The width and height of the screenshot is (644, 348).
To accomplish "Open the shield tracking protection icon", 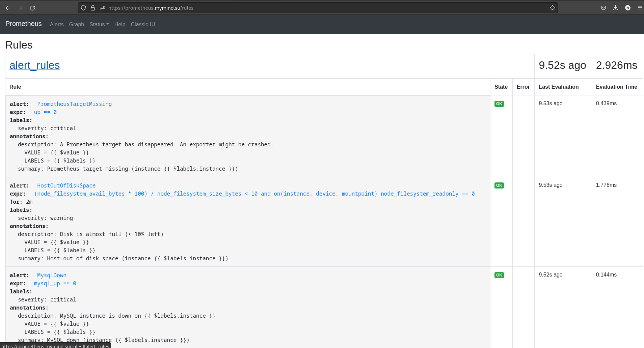I will point(83,8).
